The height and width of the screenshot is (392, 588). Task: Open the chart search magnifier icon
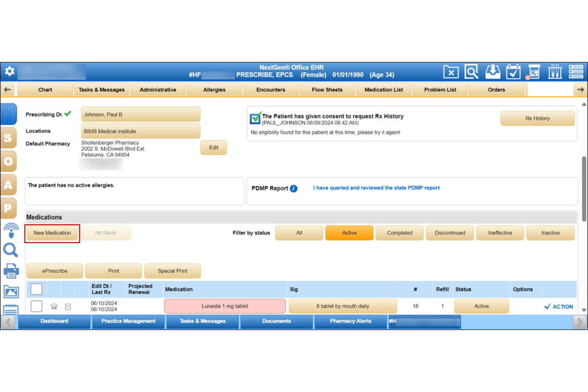point(472,72)
